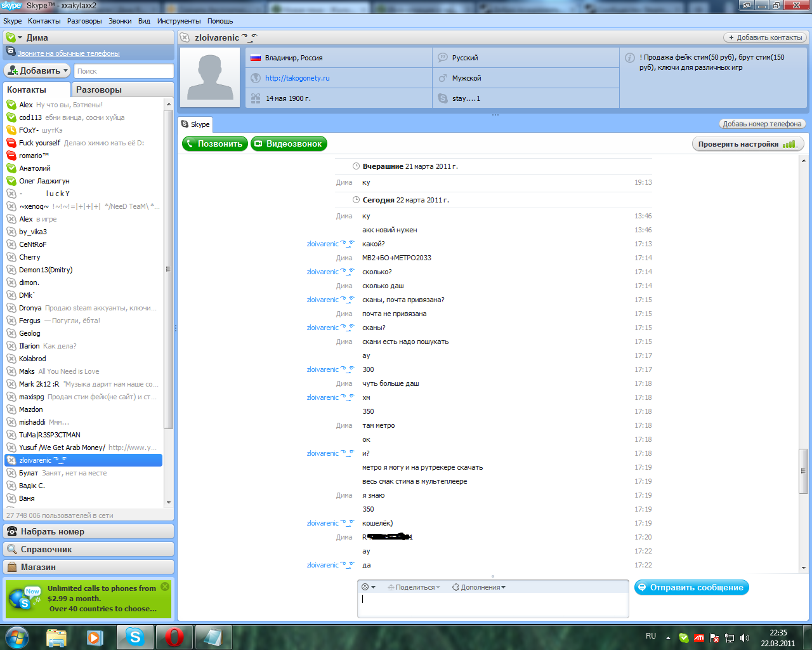Open Windows Explorer folder in taskbar
Screen dimensions: 812x650
56,637
